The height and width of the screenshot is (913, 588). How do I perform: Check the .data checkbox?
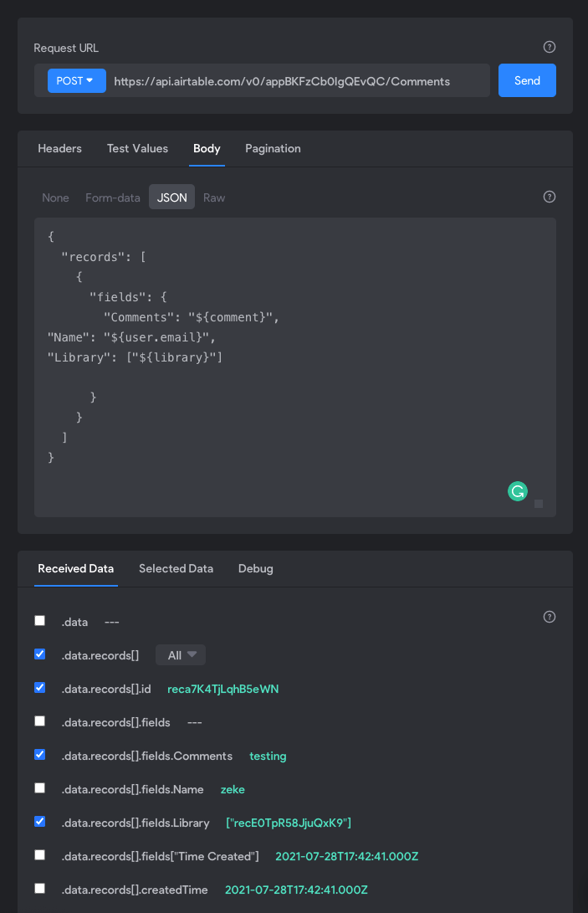click(39, 621)
